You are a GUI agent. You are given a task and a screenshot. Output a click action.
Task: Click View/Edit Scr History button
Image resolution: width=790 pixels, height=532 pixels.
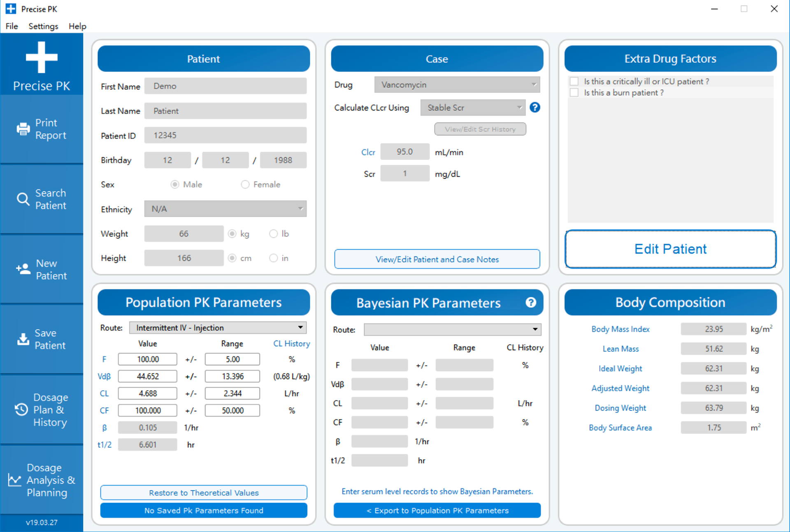480,129
